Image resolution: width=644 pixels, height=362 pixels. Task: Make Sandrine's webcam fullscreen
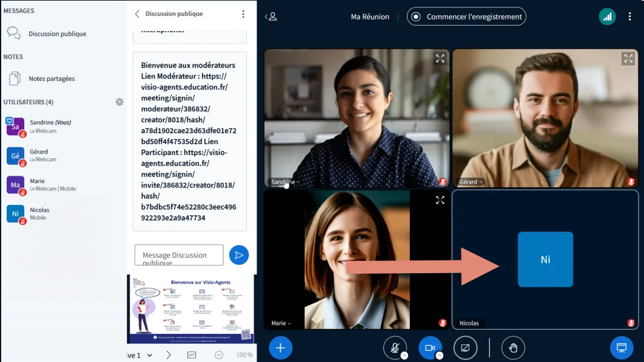[x=440, y=59]
